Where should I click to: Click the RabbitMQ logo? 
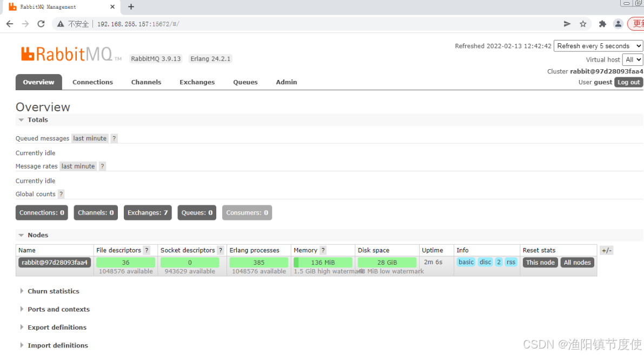coord(71,54)
